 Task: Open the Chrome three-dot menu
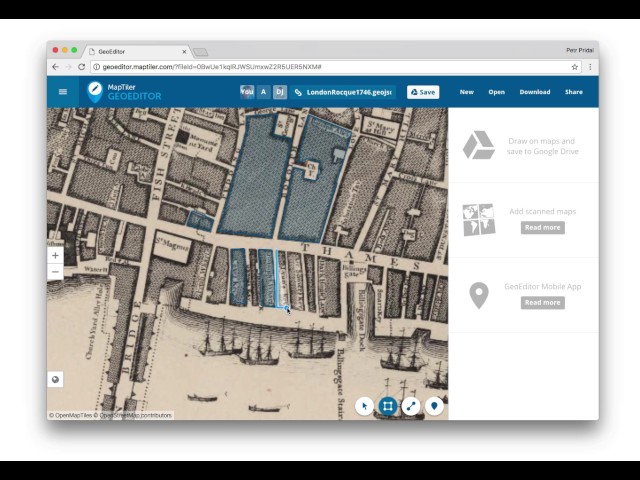(x=590, y=67)
